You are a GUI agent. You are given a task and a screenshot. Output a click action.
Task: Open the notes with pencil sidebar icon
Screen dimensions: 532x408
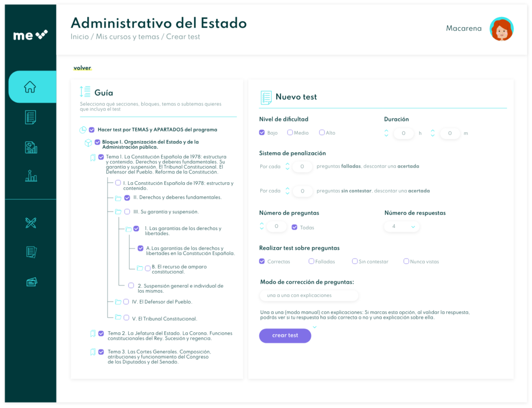(x=31, y=252)
